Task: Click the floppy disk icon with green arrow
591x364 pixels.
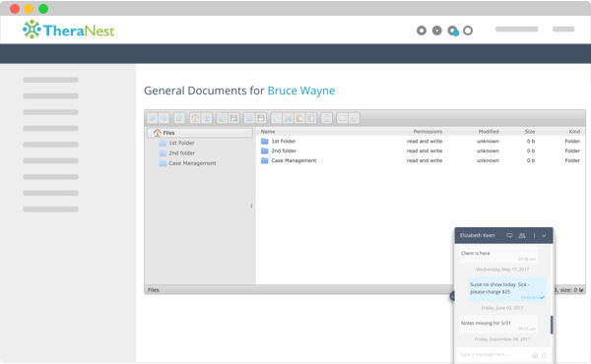Action: [233, 119]
